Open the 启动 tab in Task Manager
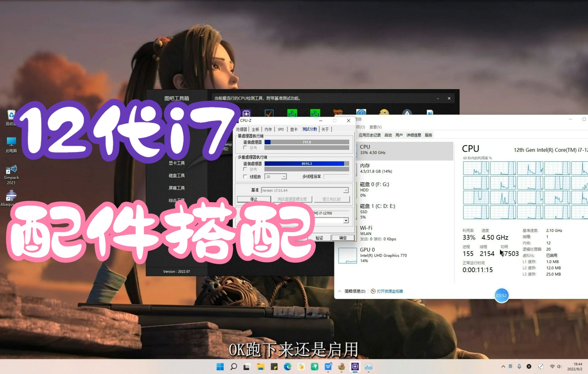The width and height of the screenshot is (588, 374). click(388, 135)
